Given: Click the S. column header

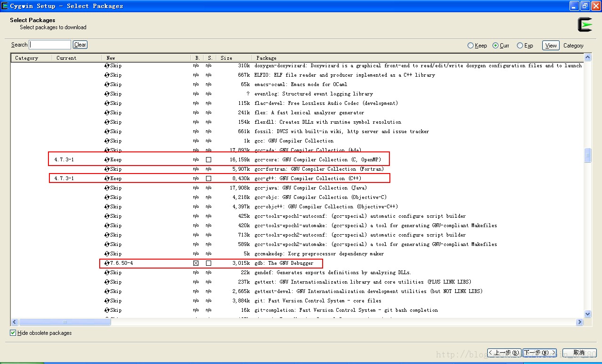Looking at the screenshot, I should click(210, 58).
